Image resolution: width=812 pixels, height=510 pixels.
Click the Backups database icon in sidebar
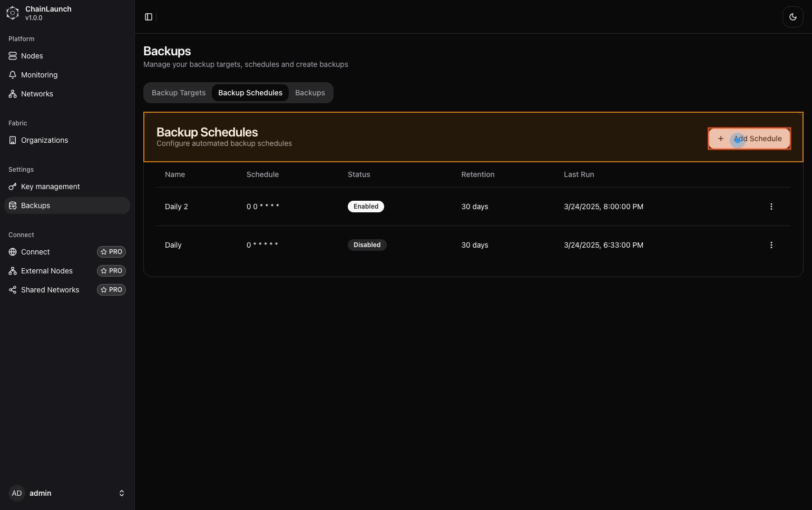13,205
